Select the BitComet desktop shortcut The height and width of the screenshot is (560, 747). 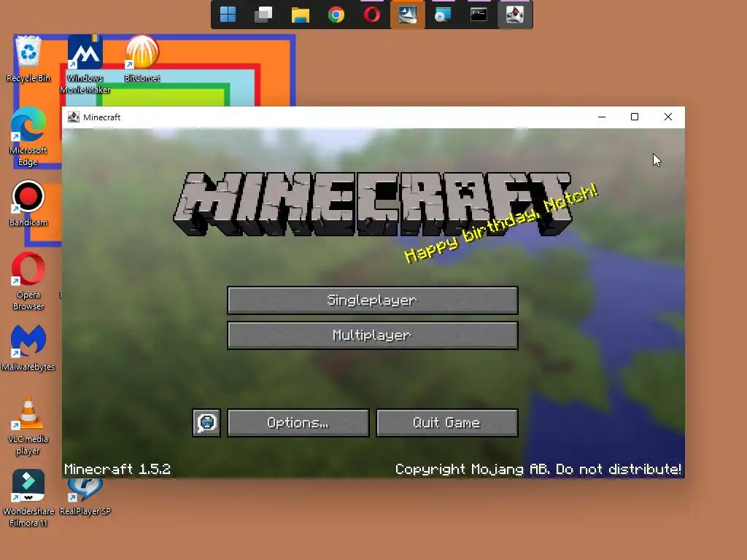[142, 59]
